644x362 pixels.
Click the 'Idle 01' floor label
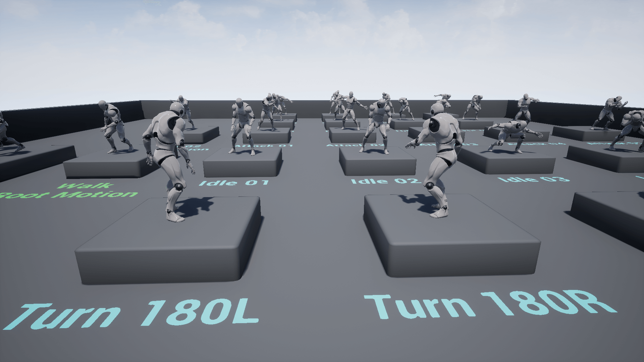234,183
